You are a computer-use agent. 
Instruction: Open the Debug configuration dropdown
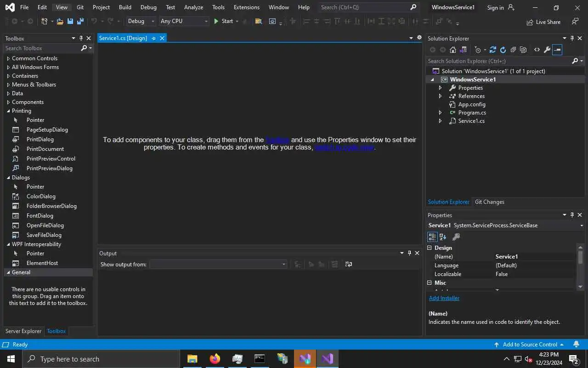(141, 21)
